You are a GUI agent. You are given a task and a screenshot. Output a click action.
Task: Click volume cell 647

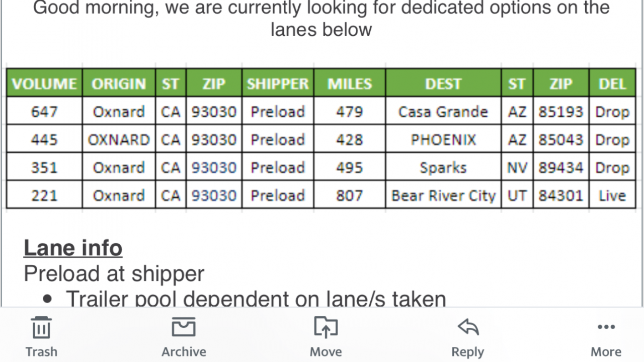pos(44,111)
